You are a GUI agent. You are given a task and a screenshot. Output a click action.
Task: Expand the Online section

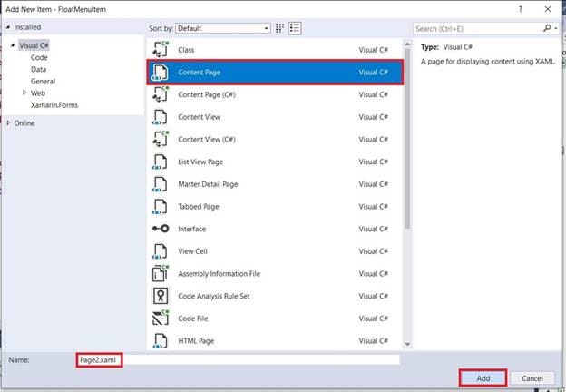[9, 123]
